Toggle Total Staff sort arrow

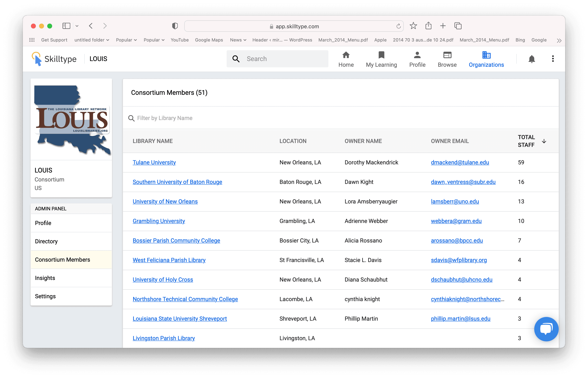(x=544, y=141)
